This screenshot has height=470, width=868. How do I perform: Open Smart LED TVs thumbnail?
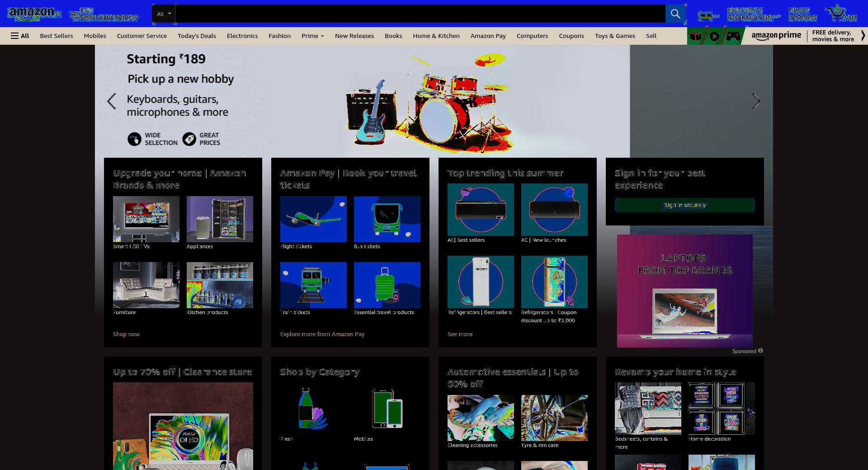(146, 219)
